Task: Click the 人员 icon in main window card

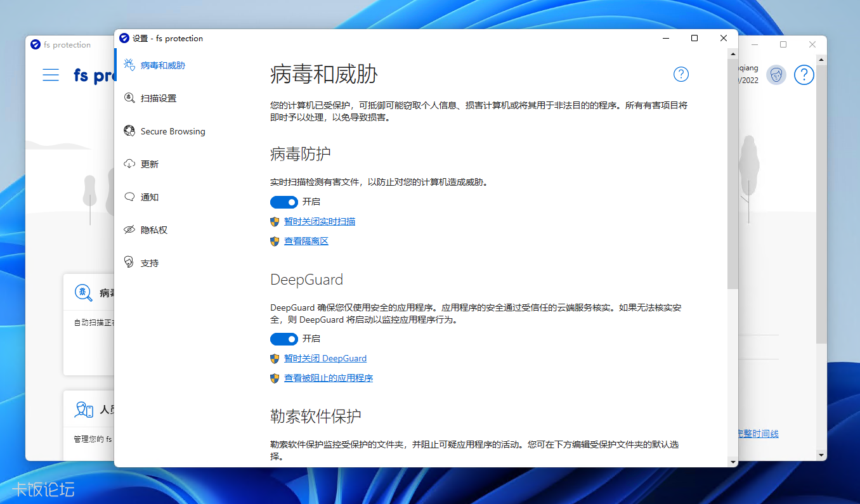Action: pos(83,409)
